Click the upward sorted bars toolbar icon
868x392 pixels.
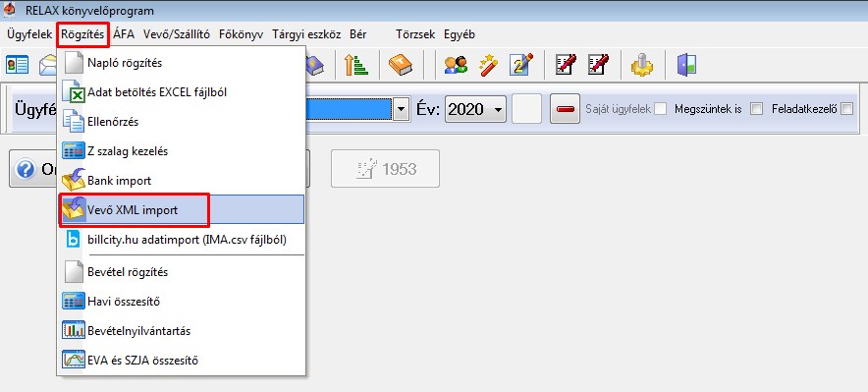coord(356,65)
